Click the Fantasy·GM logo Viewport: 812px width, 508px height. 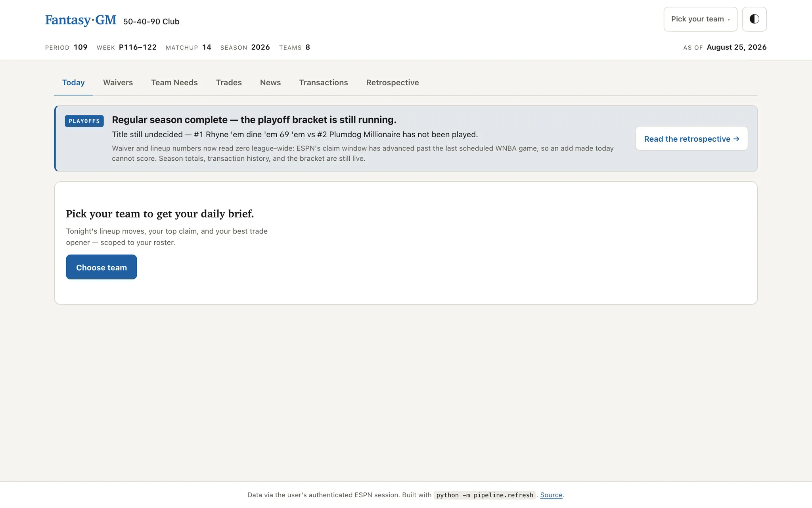coord(81,20)
